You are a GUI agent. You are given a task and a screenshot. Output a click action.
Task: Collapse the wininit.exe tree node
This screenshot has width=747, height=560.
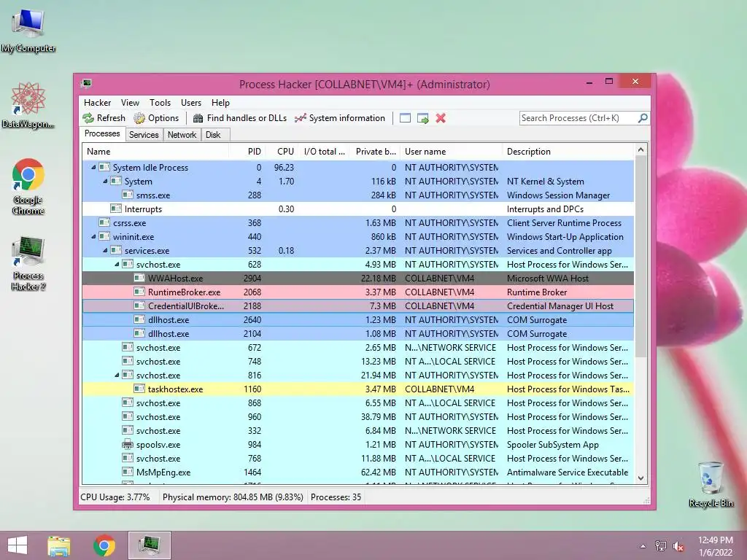point(93,236)
